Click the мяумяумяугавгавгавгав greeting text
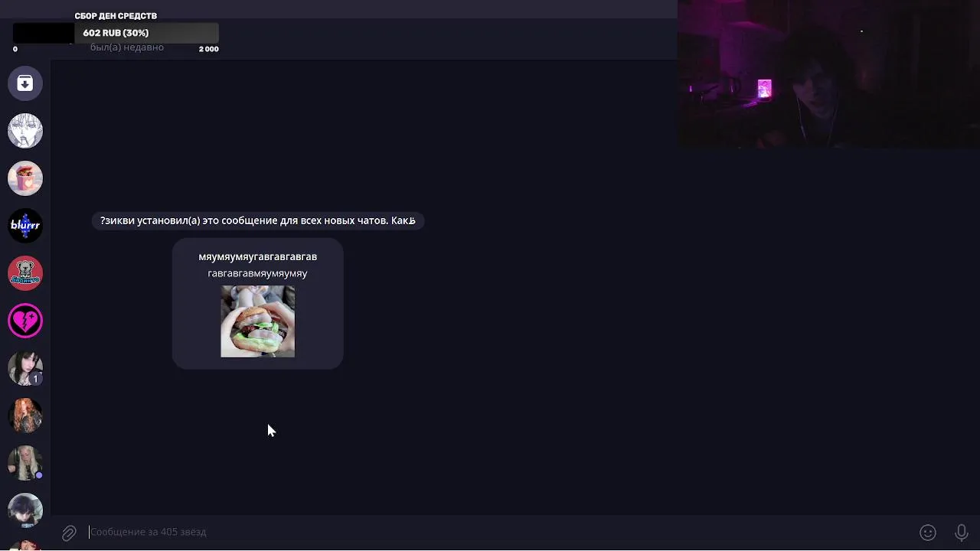 click(x=258, y=256)
